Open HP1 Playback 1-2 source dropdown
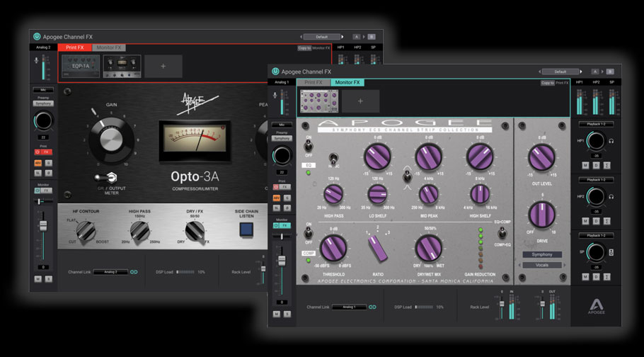The height and width of the screenshot is (357, 644). click(x=596, y=124)
